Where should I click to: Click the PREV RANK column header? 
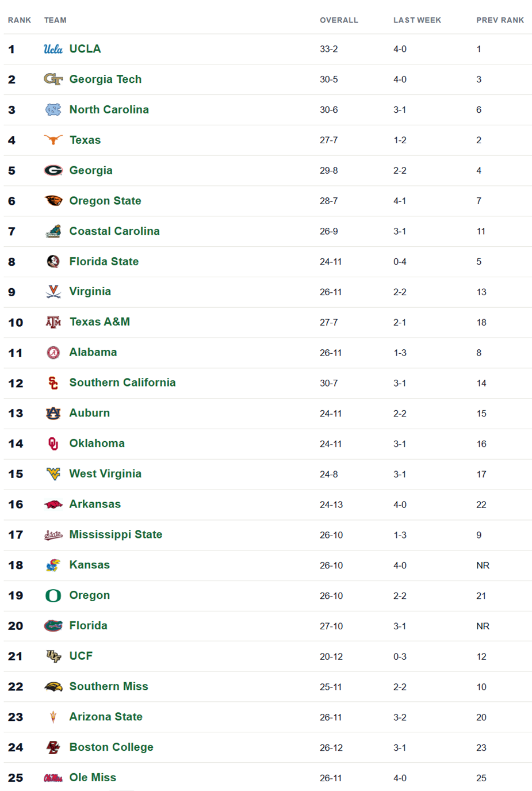tap(500, 20)
